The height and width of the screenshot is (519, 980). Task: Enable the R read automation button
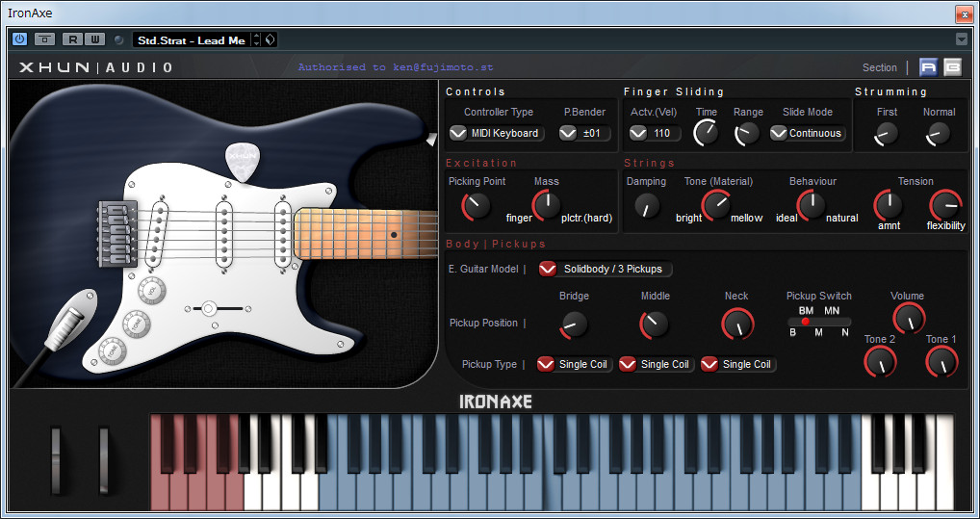click(x=72, y=39)
